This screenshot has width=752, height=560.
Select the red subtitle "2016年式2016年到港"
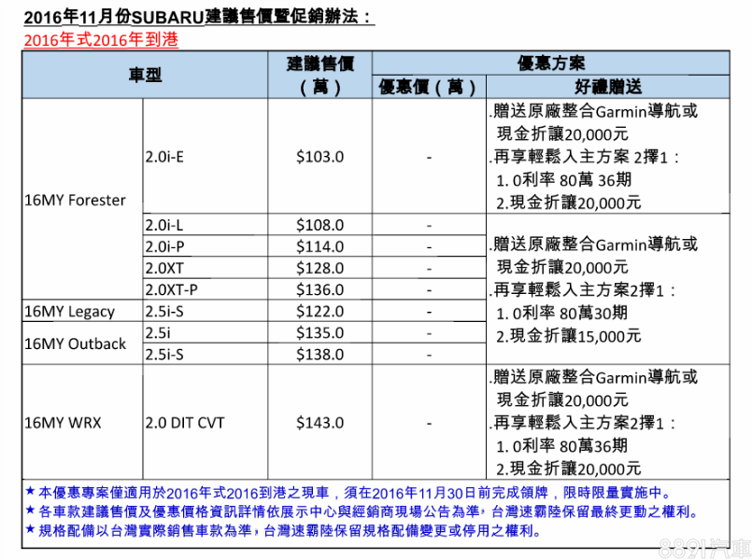[101, 40]
